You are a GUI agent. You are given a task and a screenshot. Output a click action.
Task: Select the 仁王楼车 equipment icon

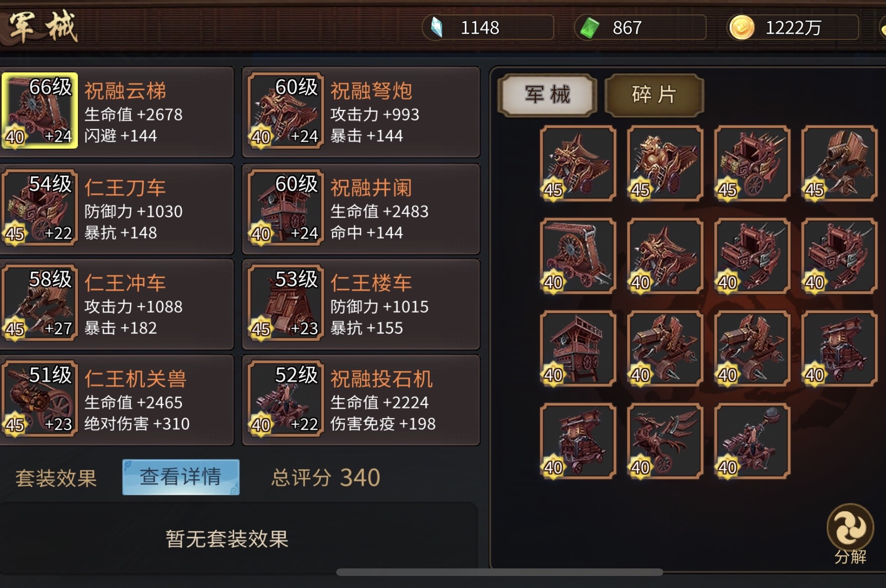pyautogui.click(x=285, y=303)
